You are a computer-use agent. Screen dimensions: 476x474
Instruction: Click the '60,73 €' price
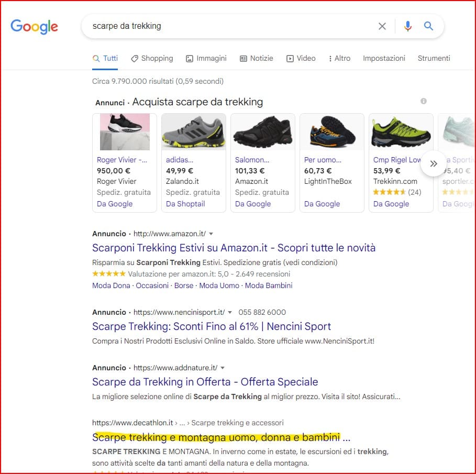pyautogui.click(x=318, y=171)
